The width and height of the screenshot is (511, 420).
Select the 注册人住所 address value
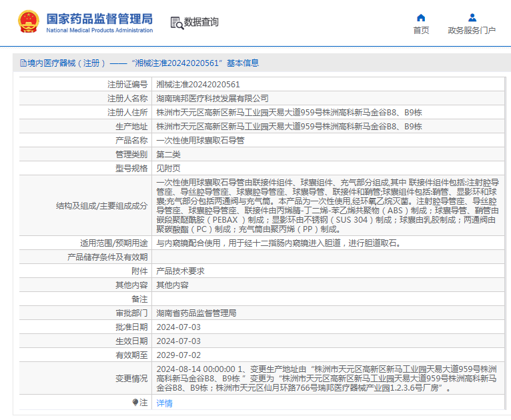click(x=289, y=113)
